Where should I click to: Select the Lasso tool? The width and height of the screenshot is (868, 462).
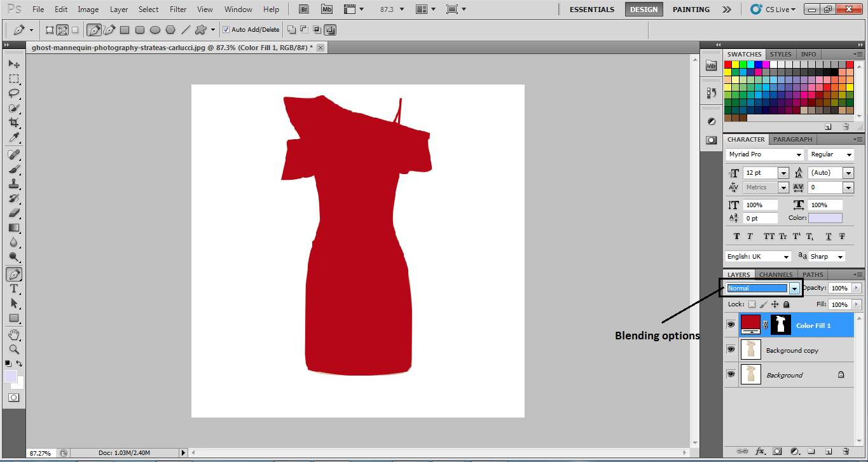pos(13,93)
